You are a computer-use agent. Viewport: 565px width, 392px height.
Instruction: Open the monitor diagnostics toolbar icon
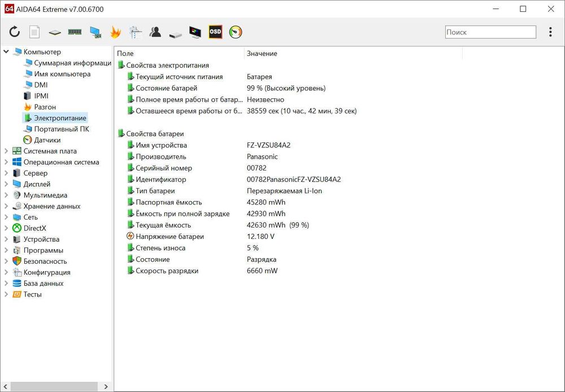click(x=195, y=32)
